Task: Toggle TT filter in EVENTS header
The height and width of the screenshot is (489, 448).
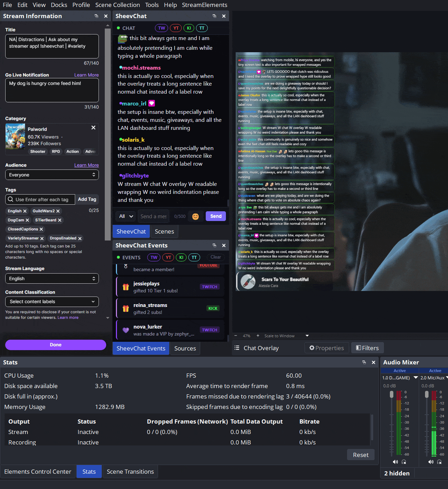Action: 194,258
